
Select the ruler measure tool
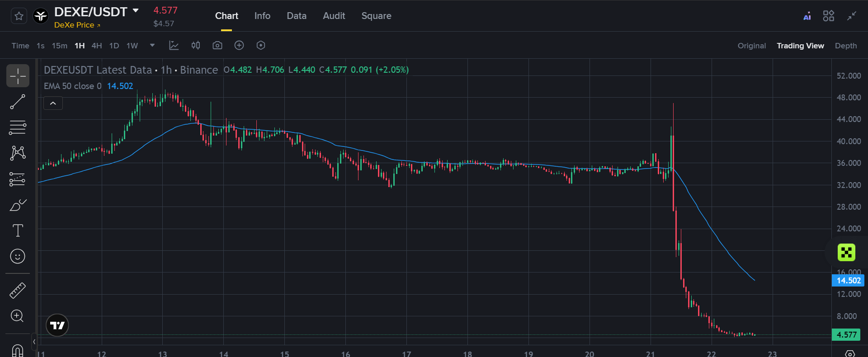pyautogui.click(x=18, y=291)
